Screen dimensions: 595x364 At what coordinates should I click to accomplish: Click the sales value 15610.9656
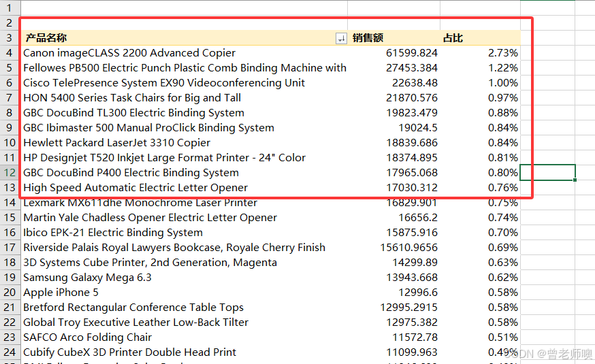[x=394, y=248]
